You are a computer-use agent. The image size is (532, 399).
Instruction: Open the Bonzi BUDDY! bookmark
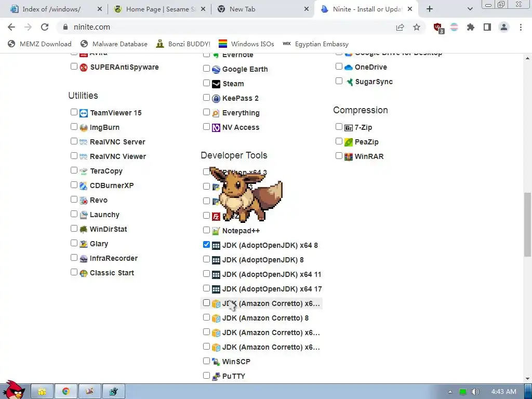tap(183, 44)
